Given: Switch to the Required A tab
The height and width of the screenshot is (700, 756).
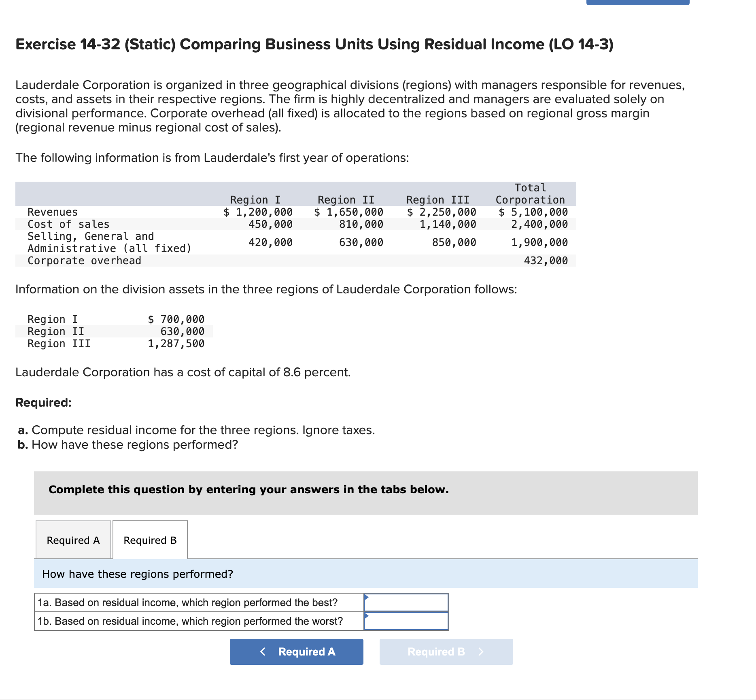Looking at the screenshot, I should tap(72, 540).
